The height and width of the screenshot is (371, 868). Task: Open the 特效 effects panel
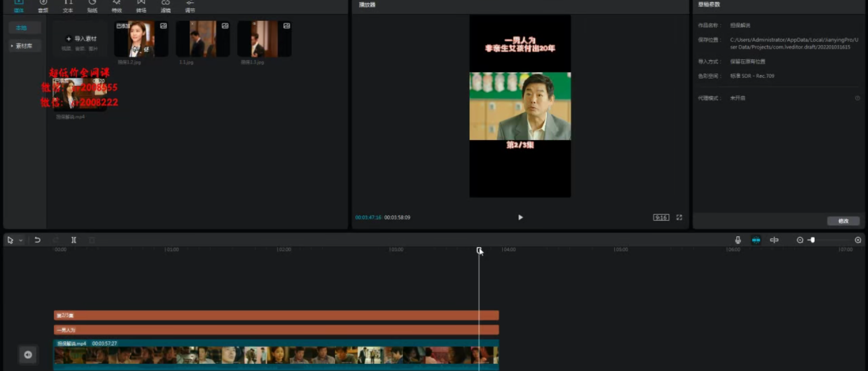(x=117, y=6)
